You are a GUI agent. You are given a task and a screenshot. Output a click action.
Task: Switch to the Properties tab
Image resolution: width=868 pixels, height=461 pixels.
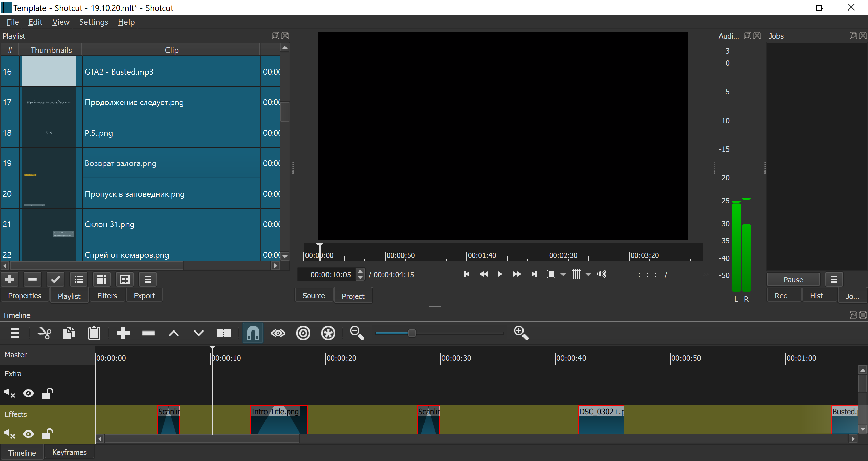click(x=25, y=296)
